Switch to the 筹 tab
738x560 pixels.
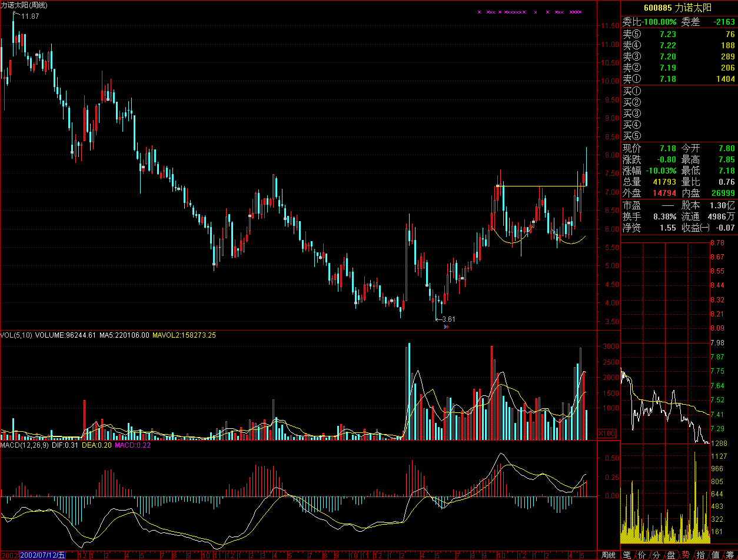pos(730,555)
